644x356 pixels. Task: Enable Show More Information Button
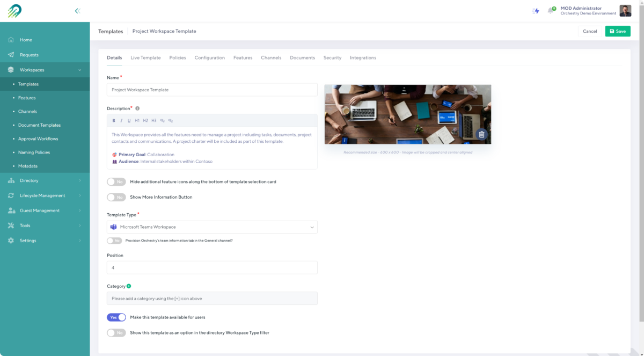click(116, 197)
